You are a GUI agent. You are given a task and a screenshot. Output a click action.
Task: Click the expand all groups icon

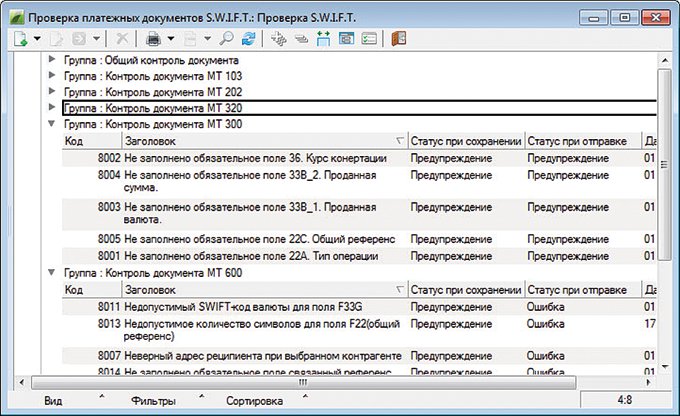tap(279, 39)
